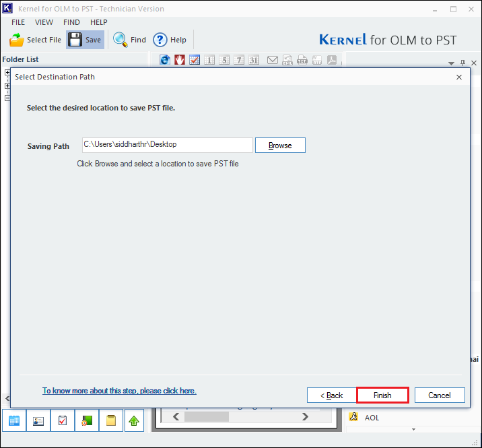Click the red hand stop icon

coord(180,60)
